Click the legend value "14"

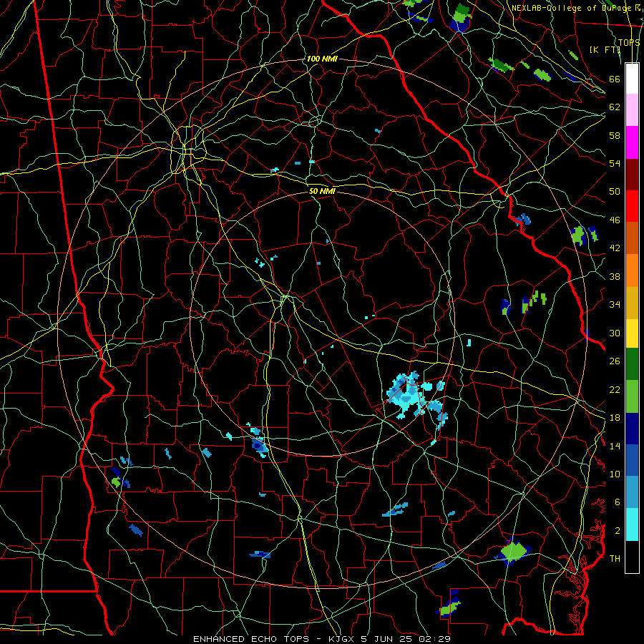(x=615, y=446)
